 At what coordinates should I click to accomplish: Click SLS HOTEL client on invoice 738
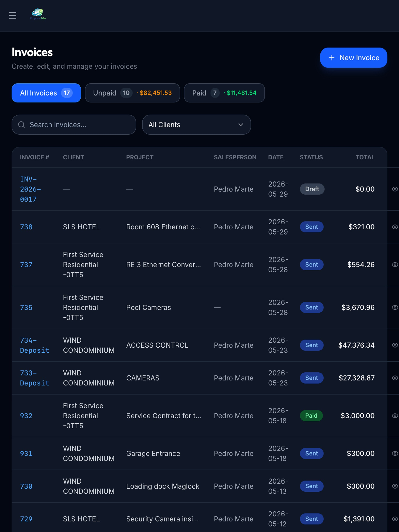pyautogui.click(x=81, y=227)
